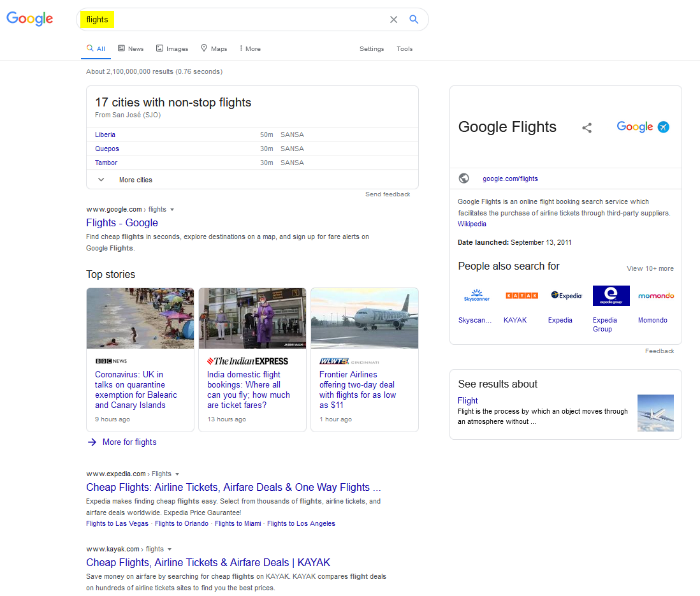Open google.com/flights website link
This screenshot has height=596, width=700.
click(x=510, y=178)
